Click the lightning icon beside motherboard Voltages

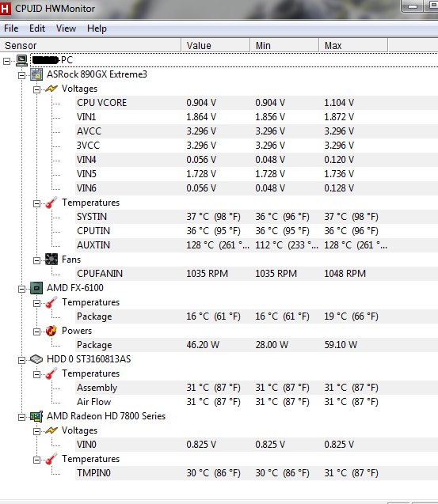pyautogui.click(x=51, y=89)
